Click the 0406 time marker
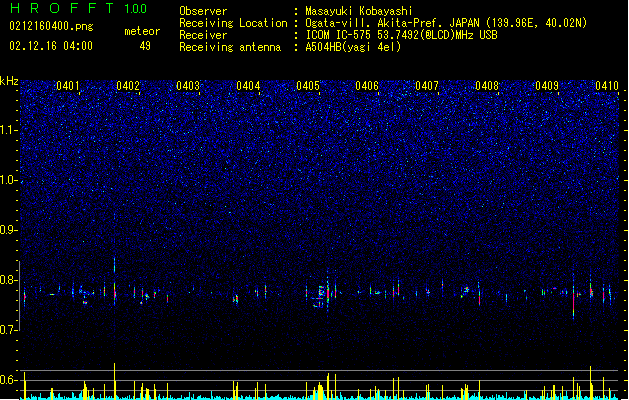Image resolution: width=629 pixels, height=400 pixels. pyautogui.click(x=367, y=85)
